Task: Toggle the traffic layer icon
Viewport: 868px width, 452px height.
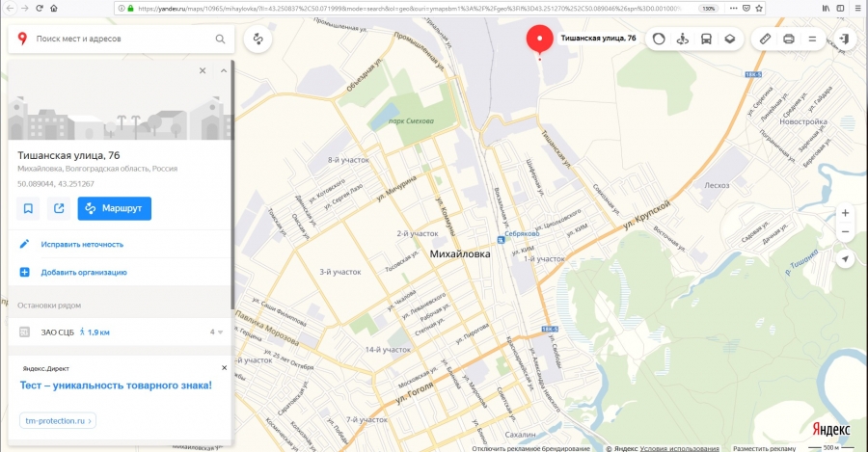Action: pyautogui.click(x=659, y=39)
